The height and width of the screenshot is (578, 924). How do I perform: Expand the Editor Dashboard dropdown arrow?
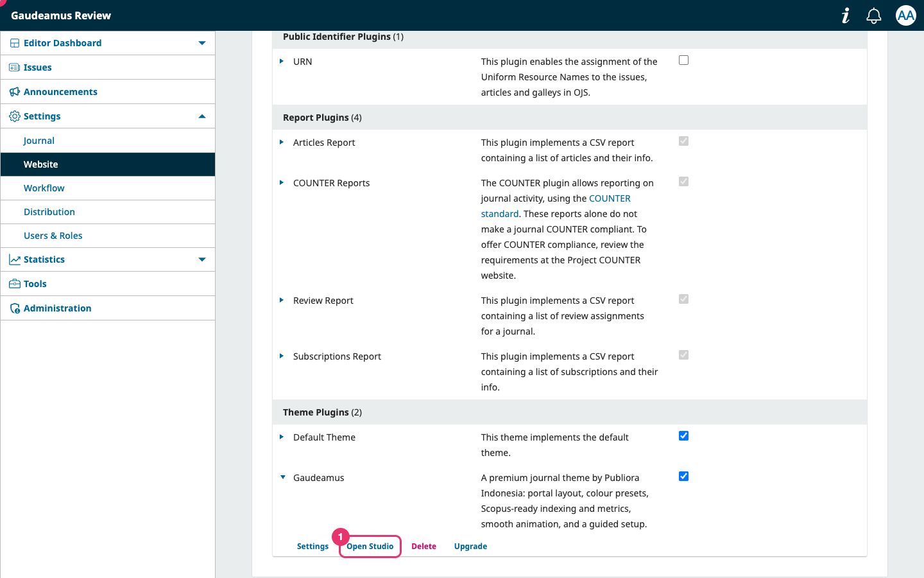pyautogui.click(x=202, y=43)
